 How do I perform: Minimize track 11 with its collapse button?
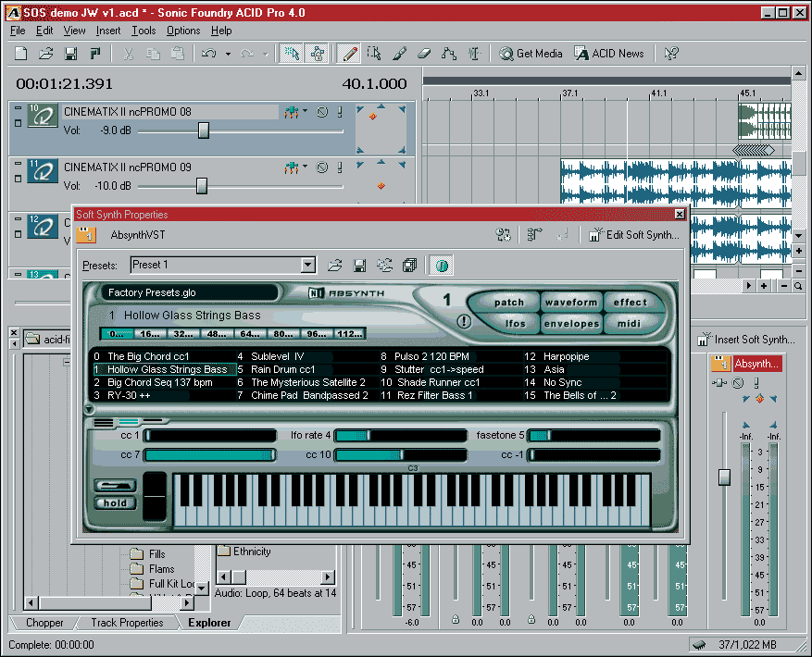(19, 164)
